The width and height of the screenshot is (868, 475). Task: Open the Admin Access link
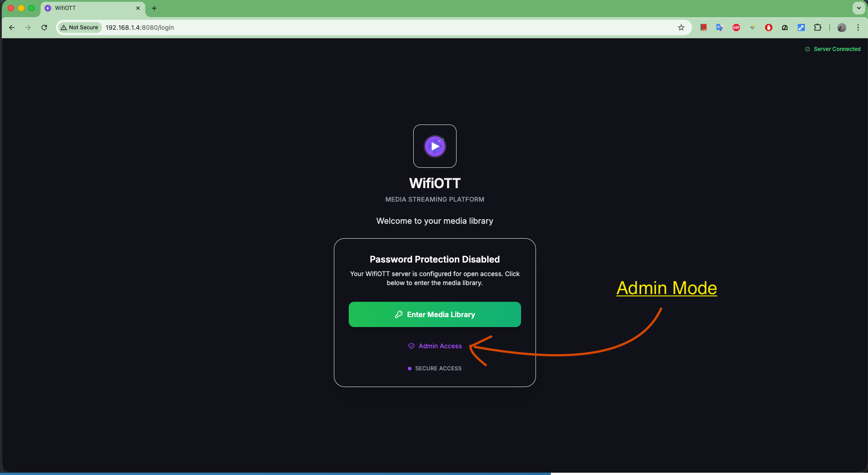[x=435, y=346]
